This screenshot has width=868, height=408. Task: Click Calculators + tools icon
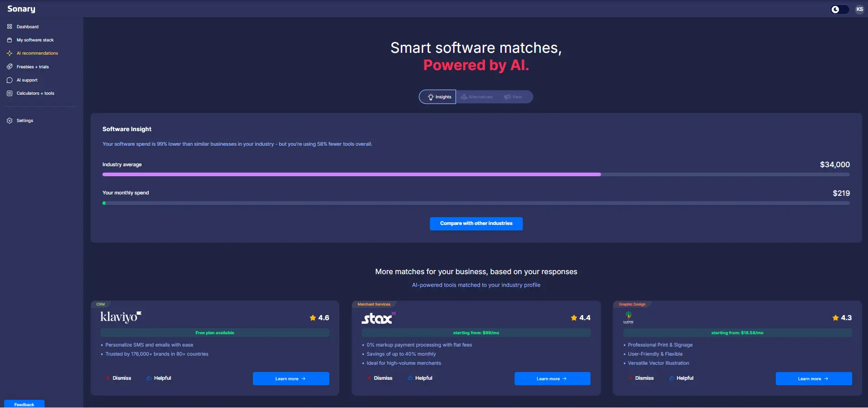[10, 93]
